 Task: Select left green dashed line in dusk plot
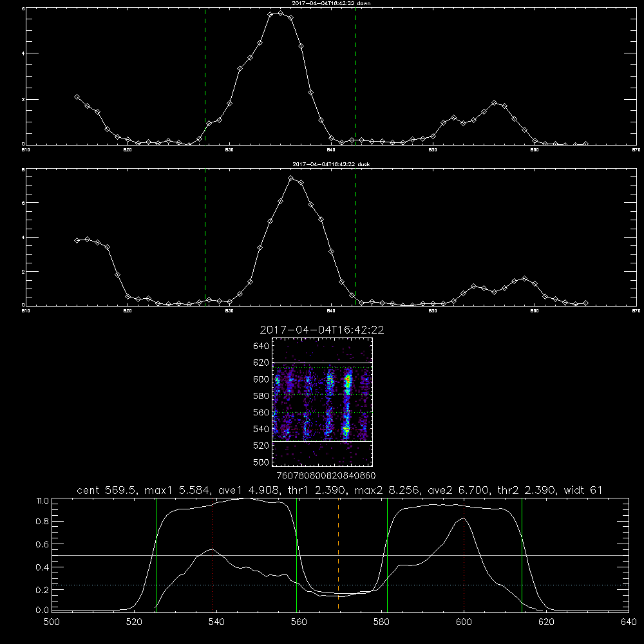click(205, 237)
